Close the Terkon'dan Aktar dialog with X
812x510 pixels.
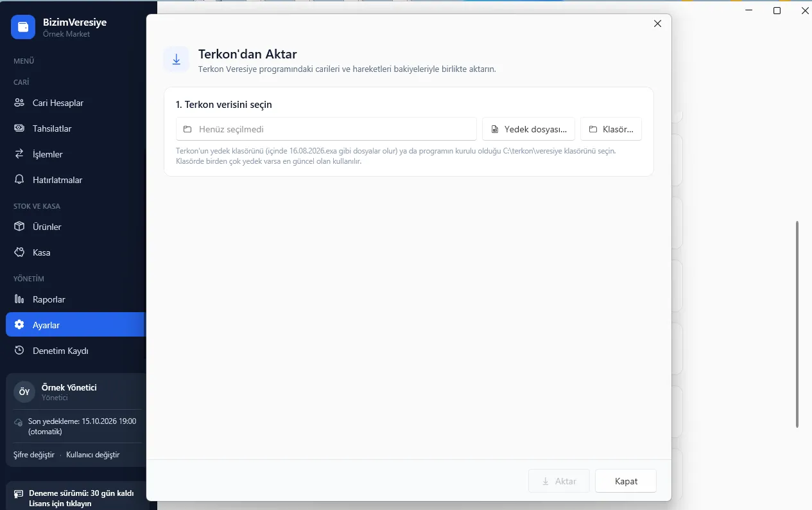tap(657, 24)
